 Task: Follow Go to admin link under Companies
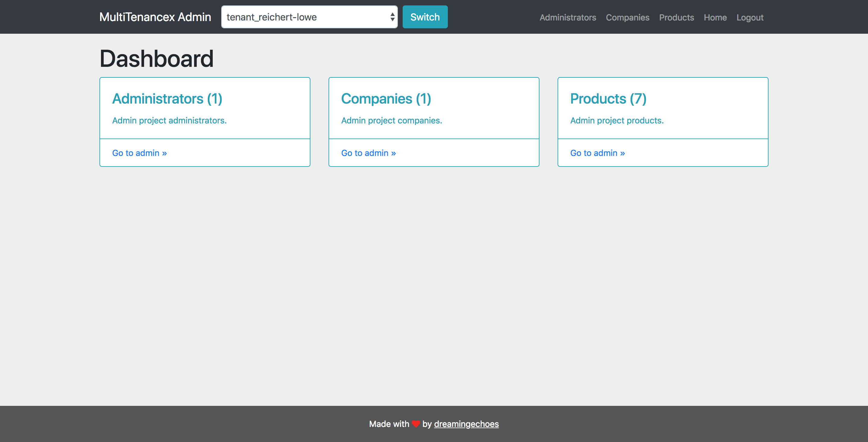(368, 153)
